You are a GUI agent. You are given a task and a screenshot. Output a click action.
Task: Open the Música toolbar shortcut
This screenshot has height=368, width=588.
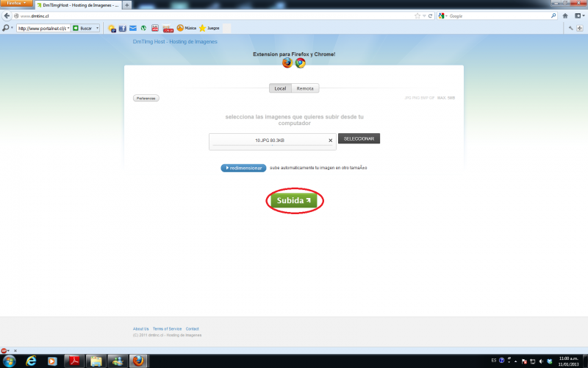187,28
